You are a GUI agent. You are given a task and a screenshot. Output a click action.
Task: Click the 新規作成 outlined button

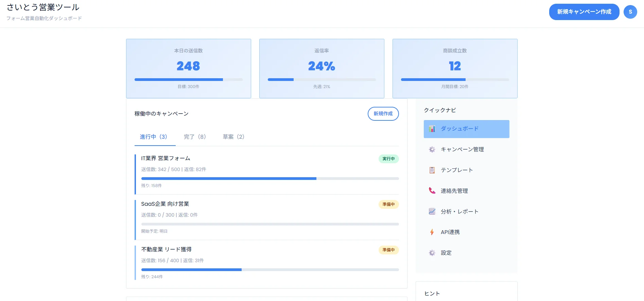pyautogui.click(x=383, y=114)
